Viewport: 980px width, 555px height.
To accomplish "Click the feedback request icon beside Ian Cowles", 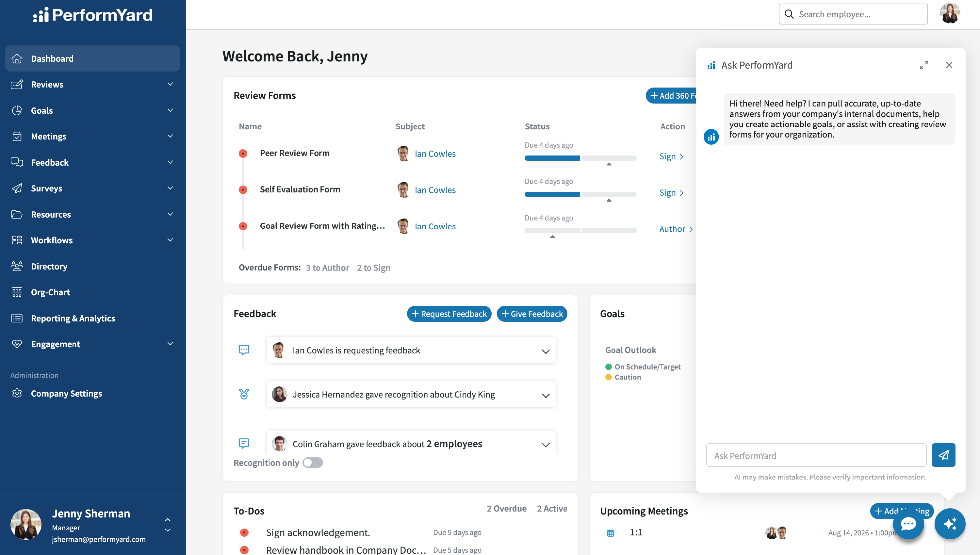I will (244, 350).
